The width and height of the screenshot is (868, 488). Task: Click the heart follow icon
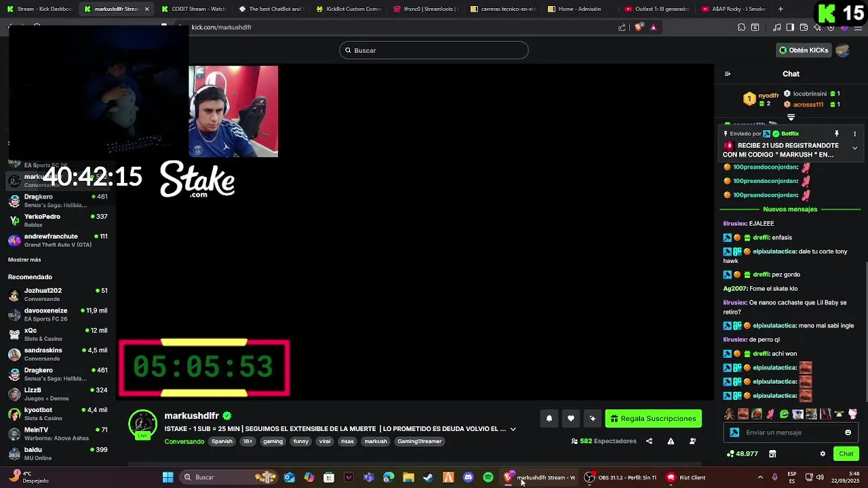click(x=571, y=419)
